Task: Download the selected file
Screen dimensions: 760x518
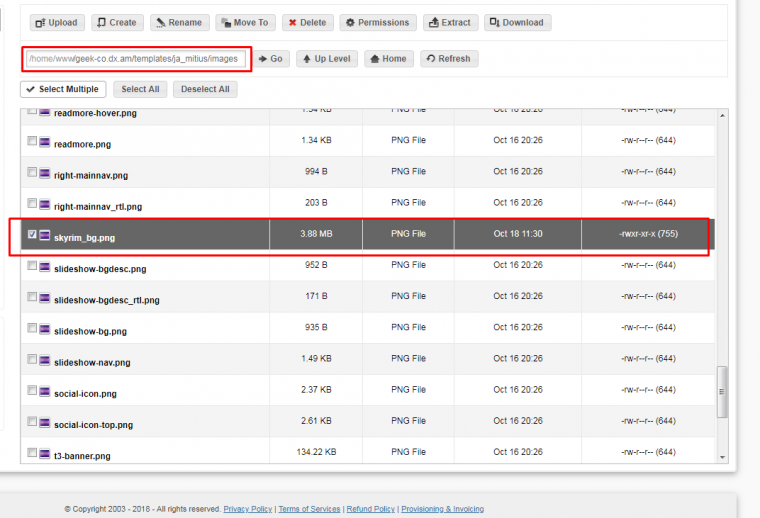Action: click(x=517, y=22)
